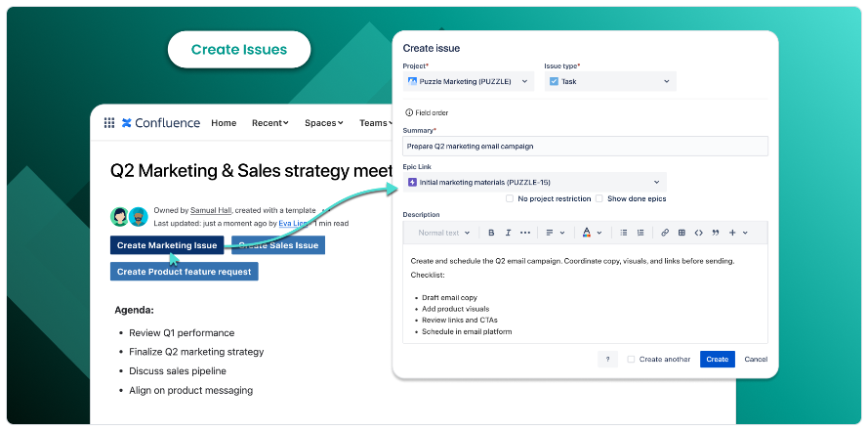Toggle bold formatting in Description editor
The width and height of the screenshot is (868, 431).
point(491,233)
